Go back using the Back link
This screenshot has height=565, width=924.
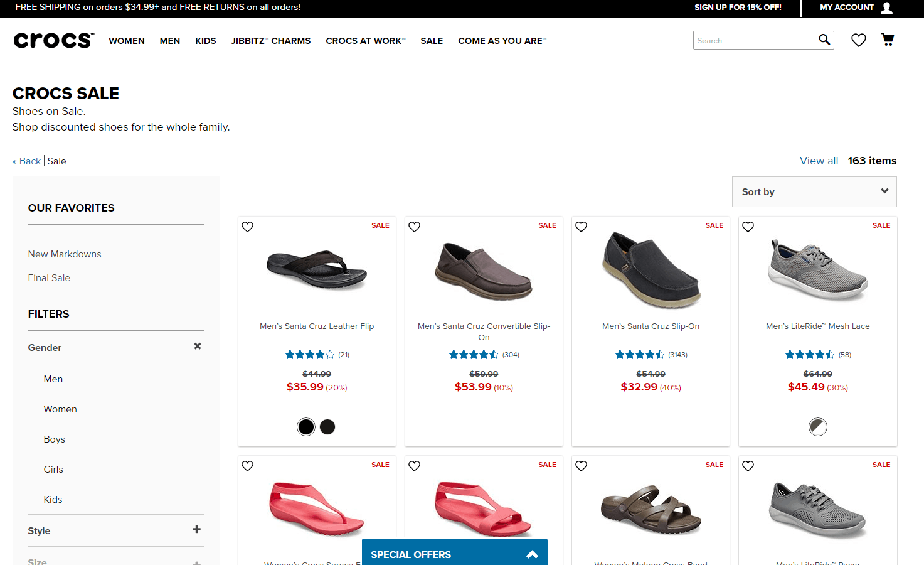coord(27,161)
